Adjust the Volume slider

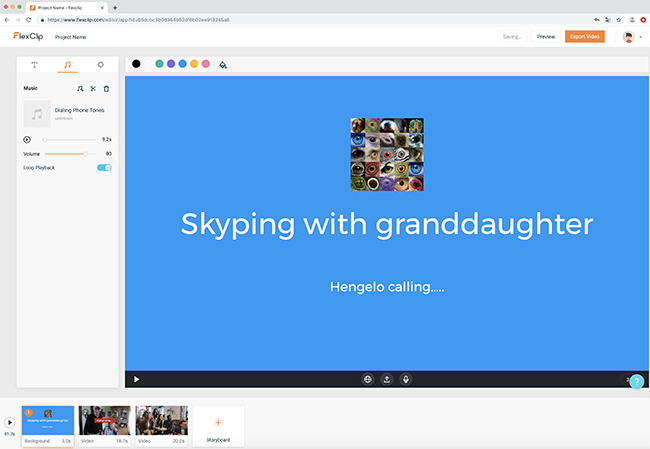(70, 154)
